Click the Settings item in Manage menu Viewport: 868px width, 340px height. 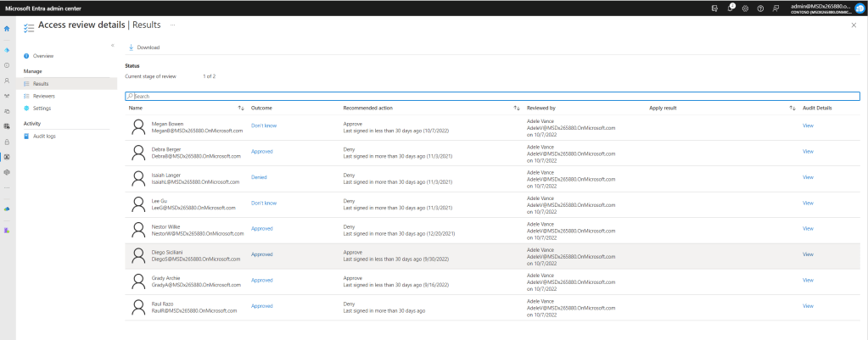point(42,109)
